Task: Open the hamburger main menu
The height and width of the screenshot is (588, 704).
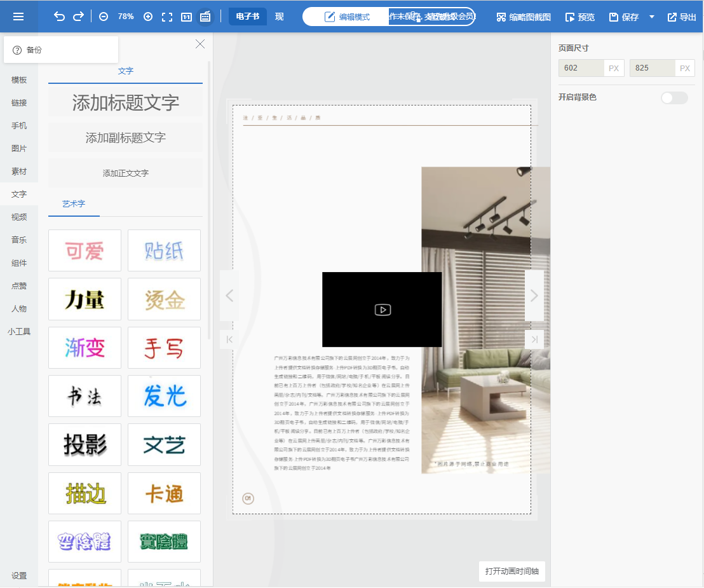Action: pyautogui.click(x=18, y=17)
